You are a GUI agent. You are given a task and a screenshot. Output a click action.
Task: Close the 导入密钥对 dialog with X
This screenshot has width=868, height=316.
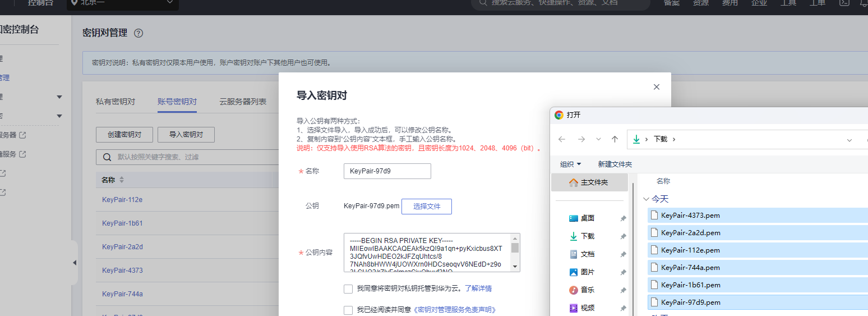click(x=657, y=87)
